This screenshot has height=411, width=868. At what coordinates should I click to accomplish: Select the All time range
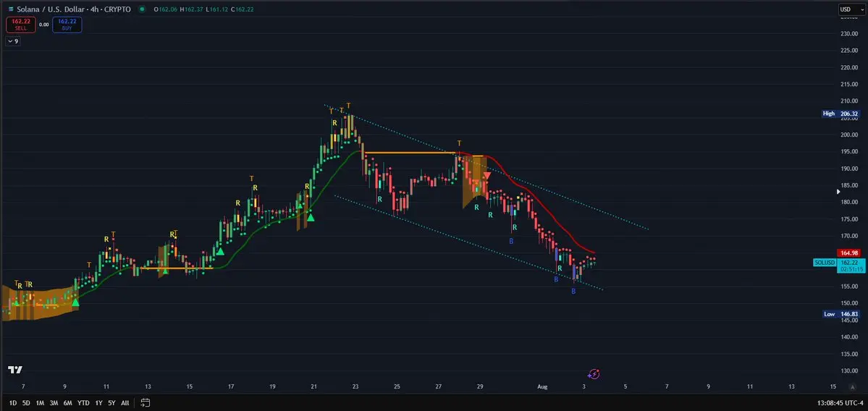(125, 403)
